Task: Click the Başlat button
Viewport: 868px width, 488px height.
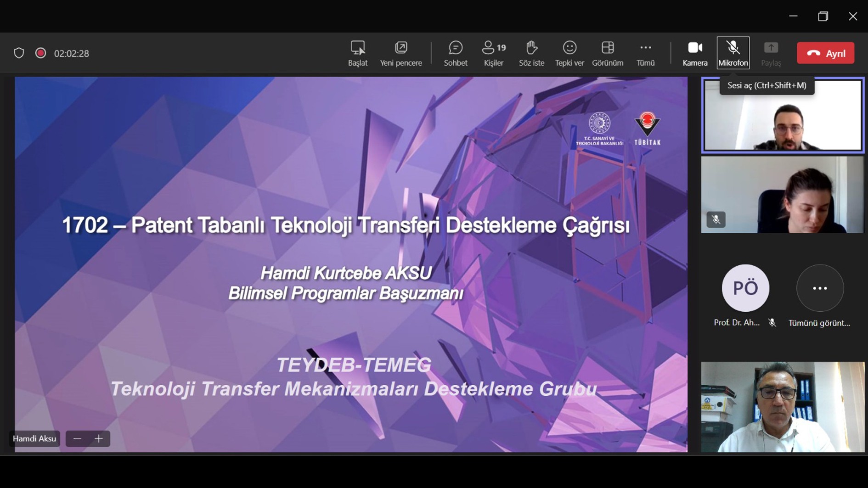Action: (x=358, y=53)
